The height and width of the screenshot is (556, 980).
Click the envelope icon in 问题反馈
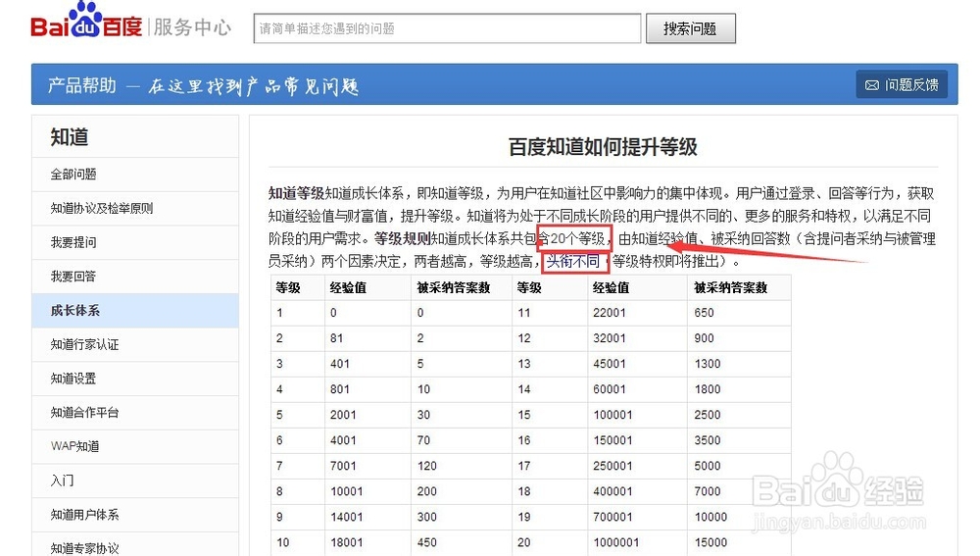872,85
